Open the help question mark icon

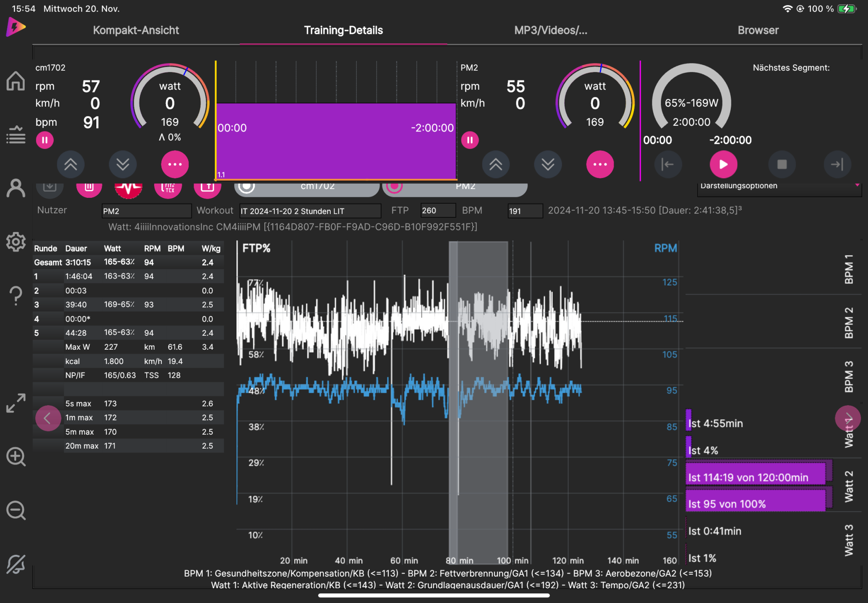16,295
